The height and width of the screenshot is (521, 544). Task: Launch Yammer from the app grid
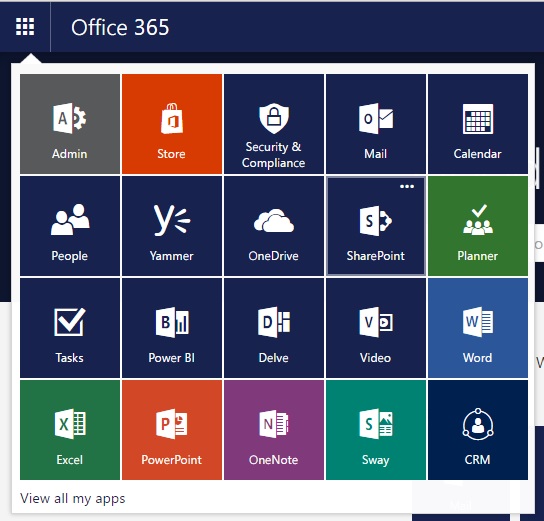click(x=172, y=226)
